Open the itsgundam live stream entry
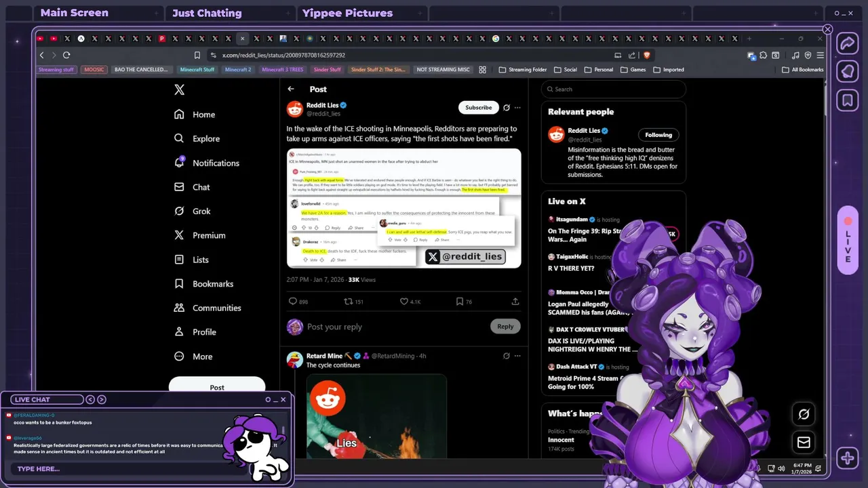The image size is (868, 488). 613,230
